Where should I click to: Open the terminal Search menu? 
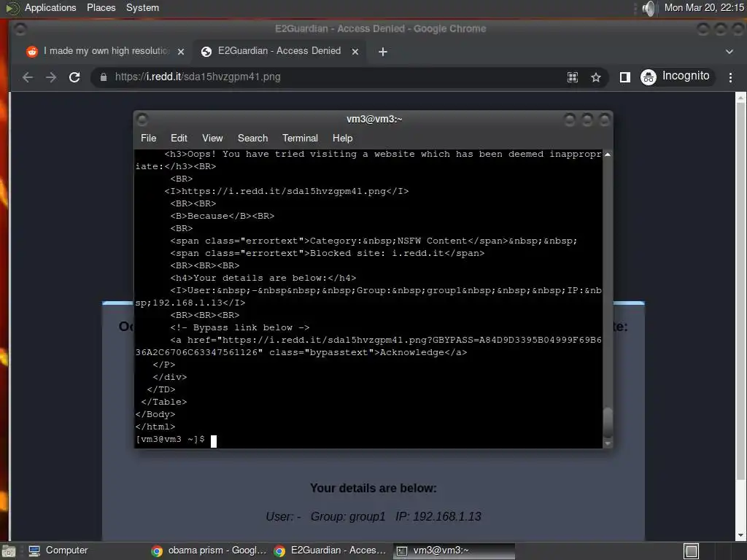[x=252, y=138]
